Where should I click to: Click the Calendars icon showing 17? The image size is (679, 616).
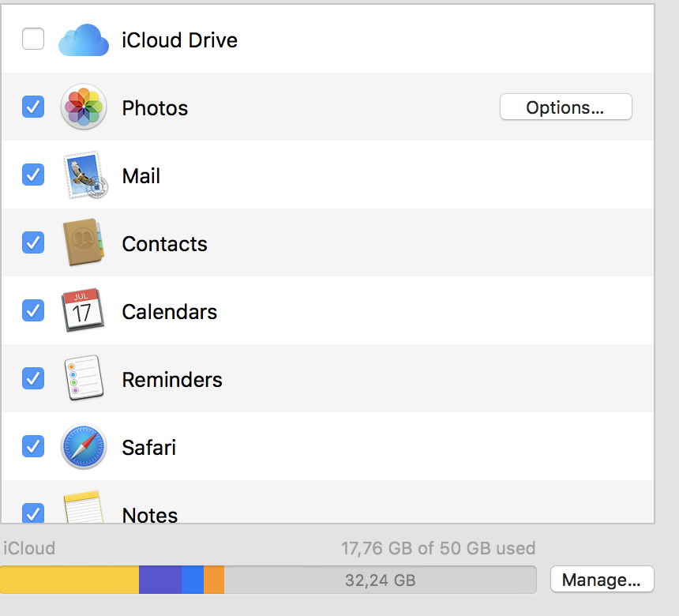coord(83,310)
